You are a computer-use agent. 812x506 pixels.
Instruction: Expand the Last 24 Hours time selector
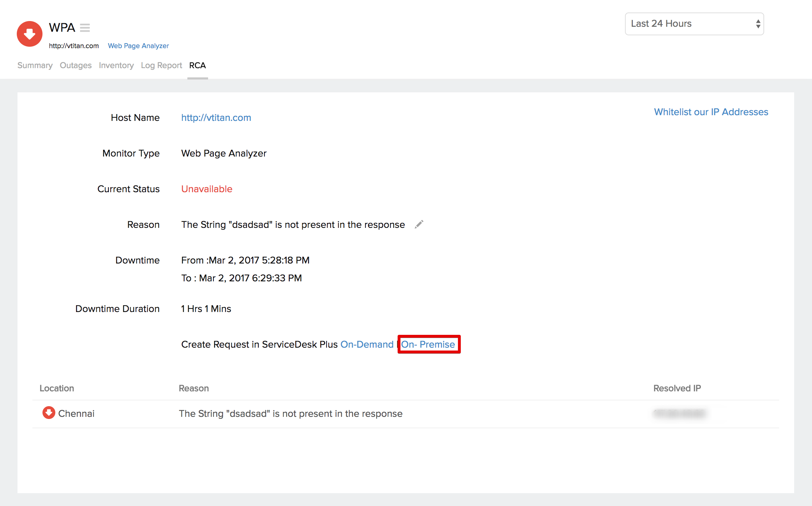tap(695, 25)
